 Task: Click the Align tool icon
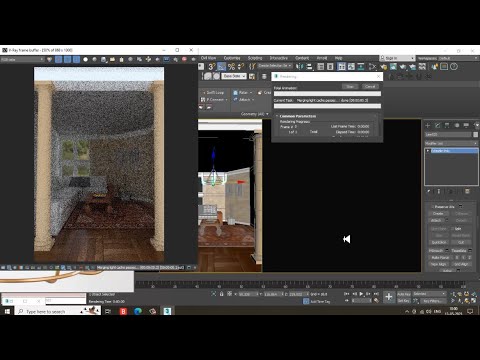(310, 67)
